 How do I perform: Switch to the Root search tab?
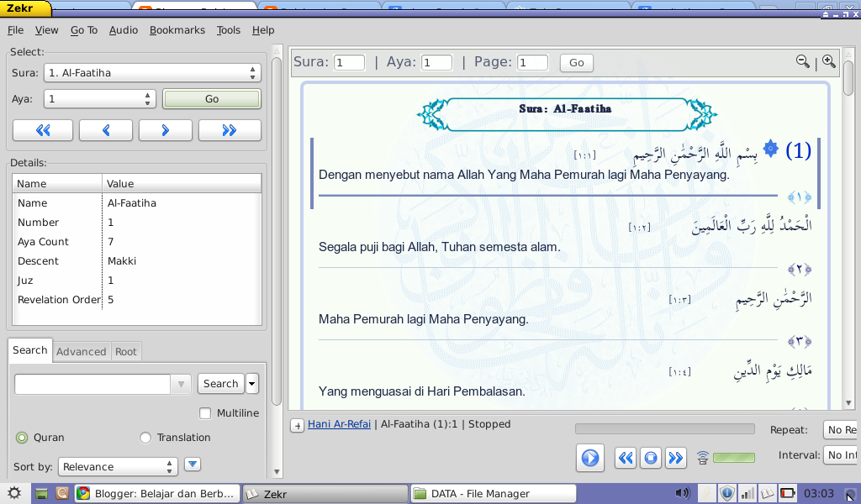pyautogui.click(x=126, y=351)
